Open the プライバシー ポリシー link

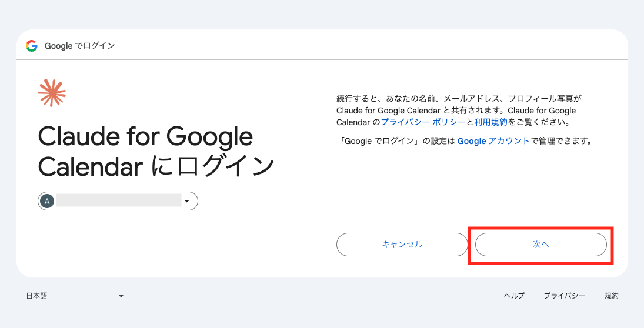[x=423, y=122]
